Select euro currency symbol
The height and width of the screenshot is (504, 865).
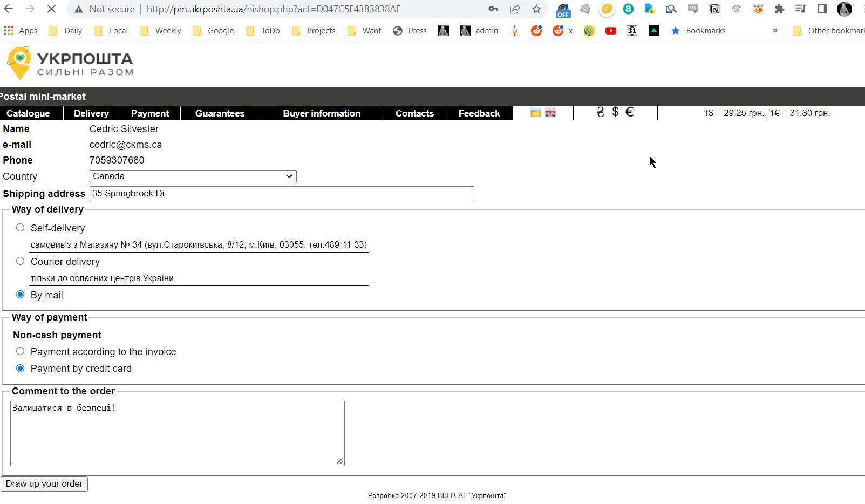click(629, 112)
